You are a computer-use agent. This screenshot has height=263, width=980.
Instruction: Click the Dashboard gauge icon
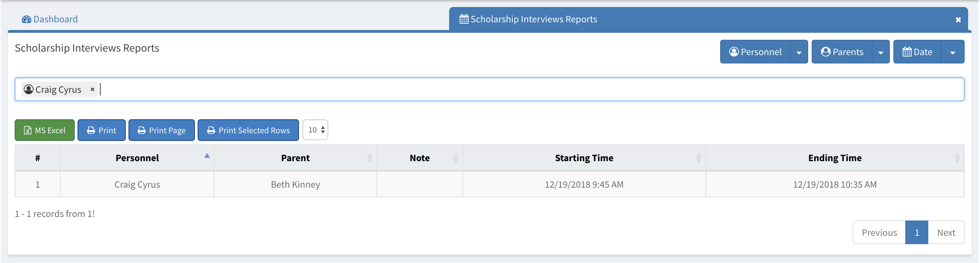click(26, 19)
